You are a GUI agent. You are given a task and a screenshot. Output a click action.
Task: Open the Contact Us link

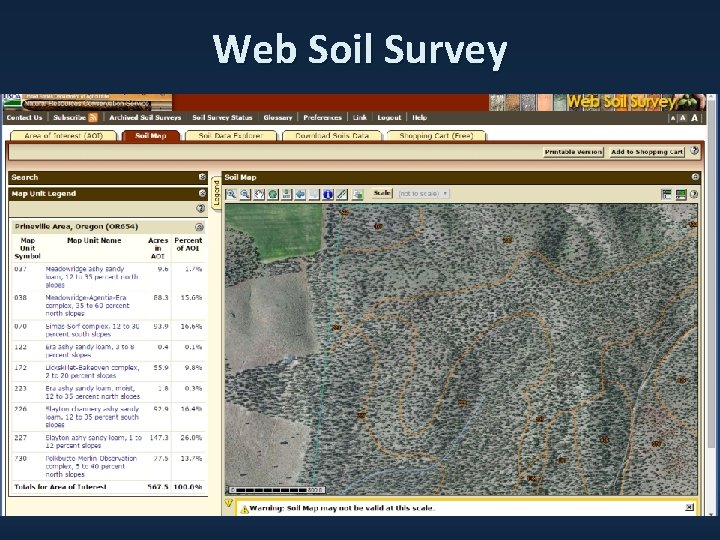click(x=24, y=118)
